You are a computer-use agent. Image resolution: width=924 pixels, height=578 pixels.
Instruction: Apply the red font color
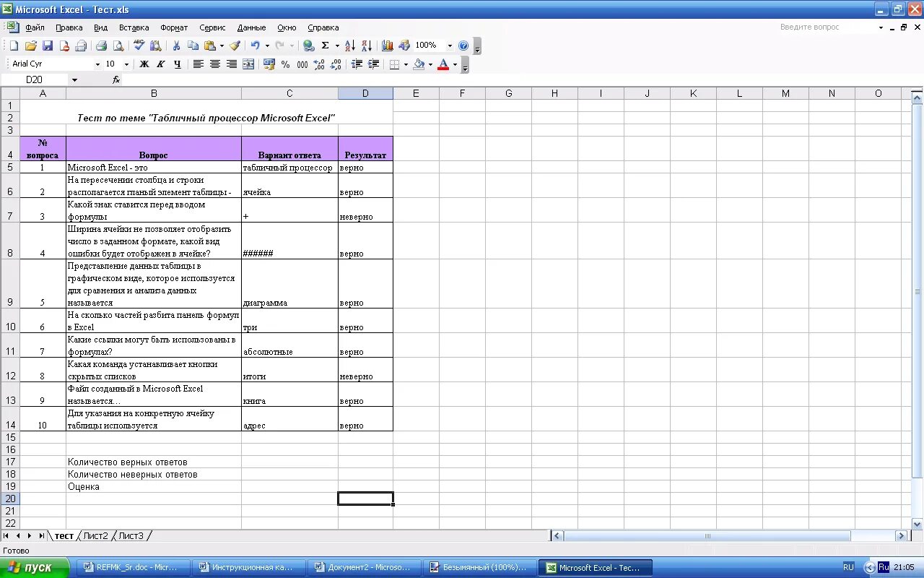point(443,64)
